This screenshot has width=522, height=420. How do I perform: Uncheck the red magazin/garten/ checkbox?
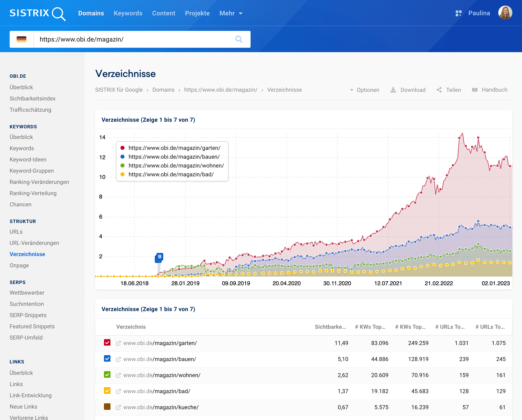point(107,343)
